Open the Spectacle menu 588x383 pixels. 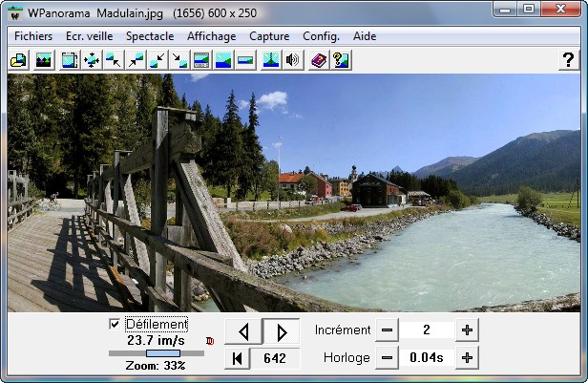click(x=150, y=36)
